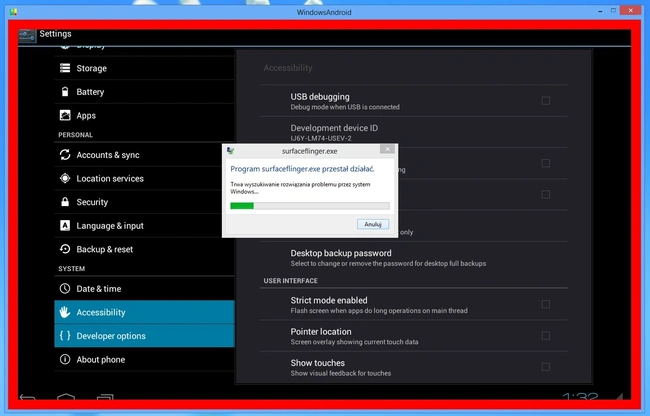Enable Show touches checkbox

[546, 367]
